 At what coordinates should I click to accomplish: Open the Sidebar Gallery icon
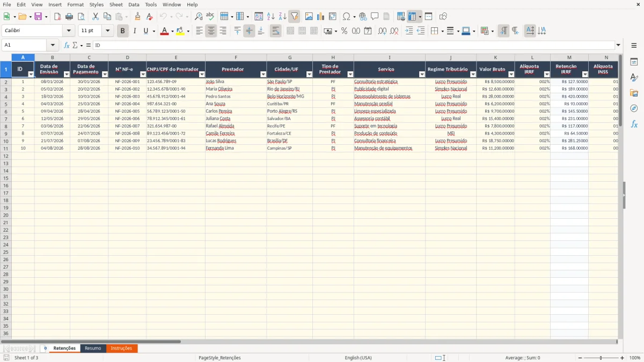click(634, 93)
